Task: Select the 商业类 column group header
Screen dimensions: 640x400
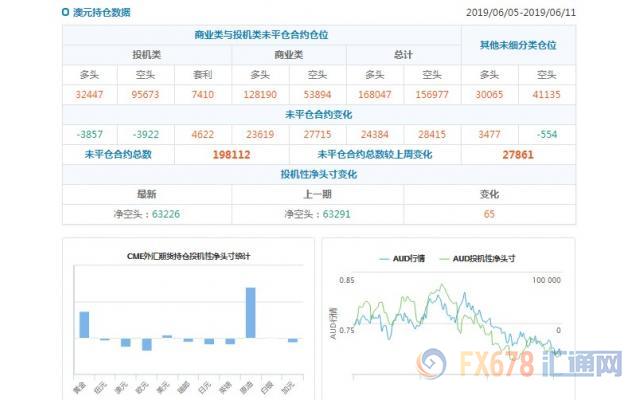Action: click(289, 55)
